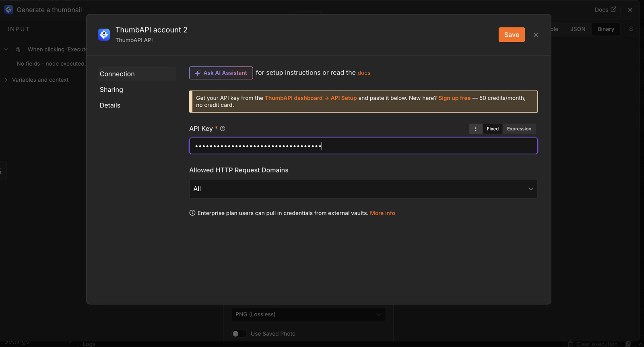This screenshot has width=644, height=347.
Task: Click the enterprise vault info icon
Action: coord(192,213)
